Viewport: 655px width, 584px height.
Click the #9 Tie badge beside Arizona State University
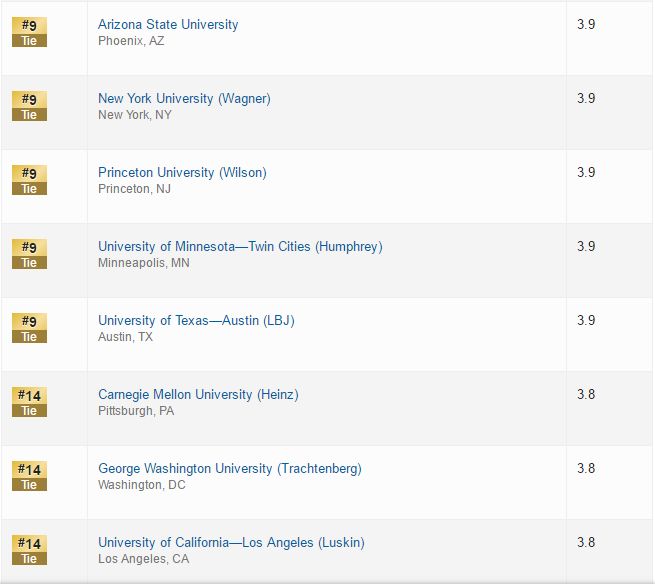(x=29, y=32)
